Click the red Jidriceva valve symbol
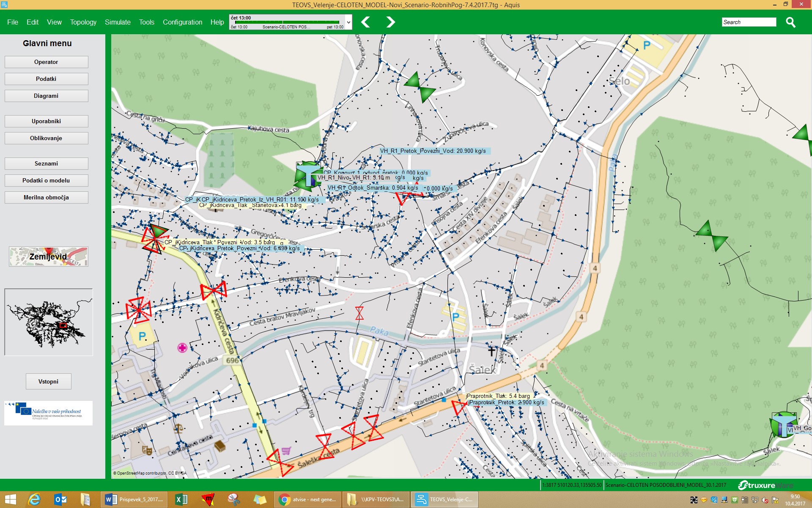This screenshot has height=508, width=812. (x=154, y=240)
